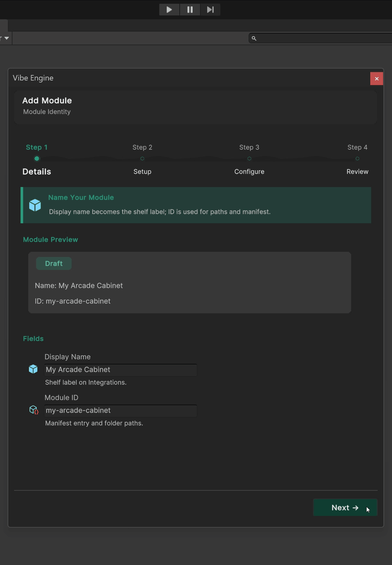Click the Step 1 progress dot
The height and width of the screenshot is (565, 392).
coord(37,159)
